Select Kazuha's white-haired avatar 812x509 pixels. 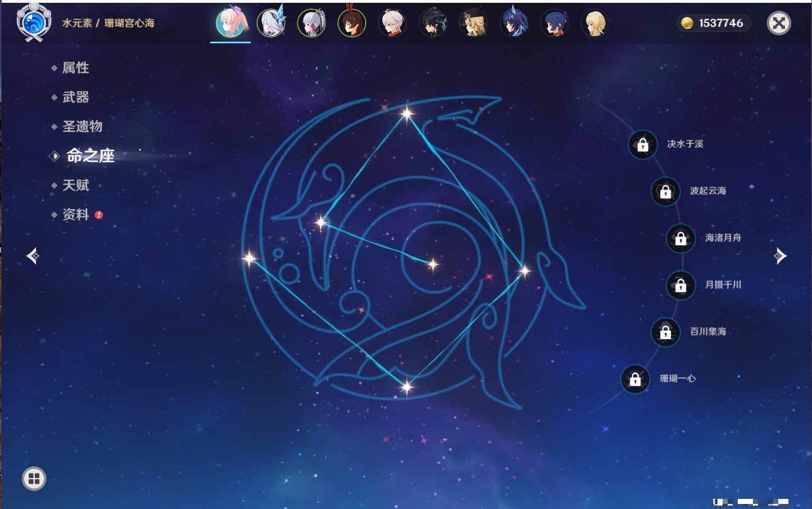[393, 23]
